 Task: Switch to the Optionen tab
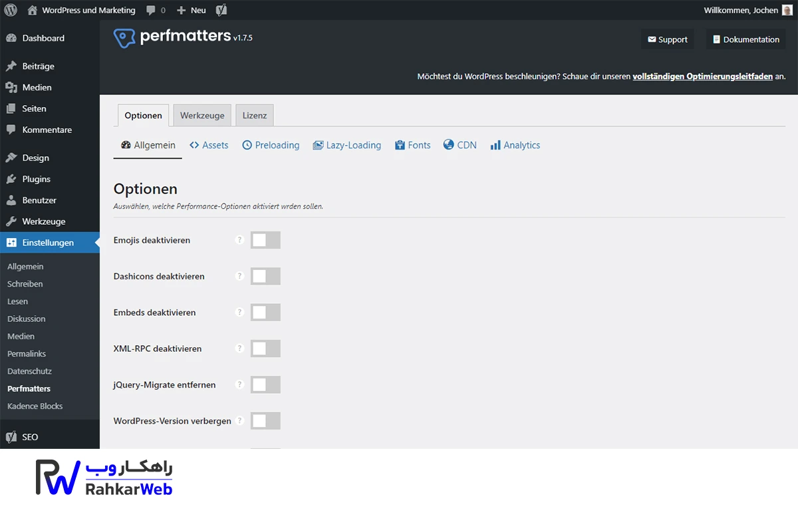point(143,116)
